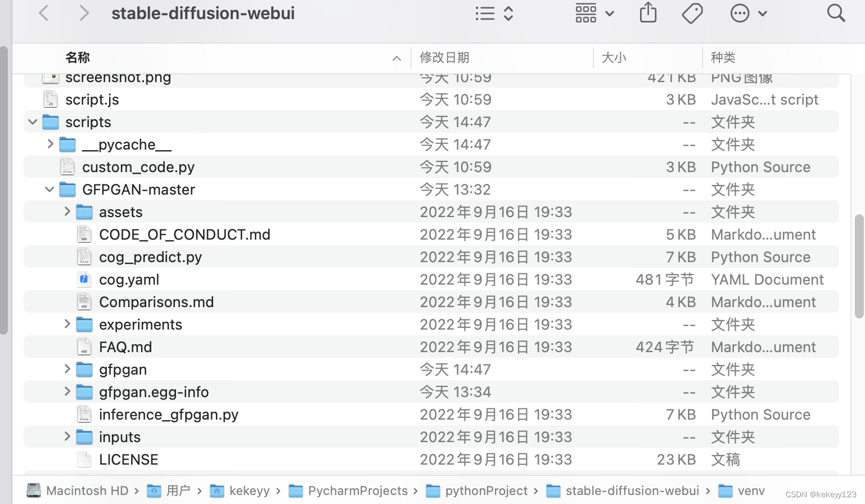Click the Tags icon in toolbar

(x=692, y=13)
